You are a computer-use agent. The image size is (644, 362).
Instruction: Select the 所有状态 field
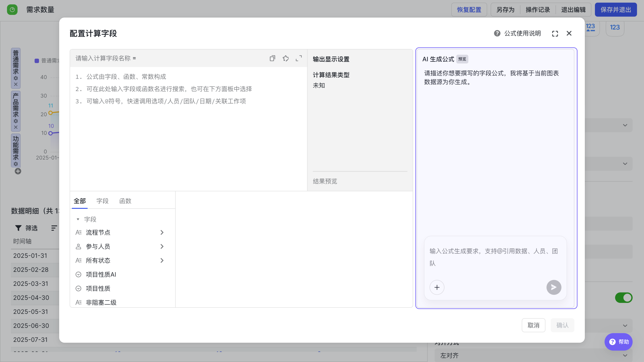[x=122, y=261]
